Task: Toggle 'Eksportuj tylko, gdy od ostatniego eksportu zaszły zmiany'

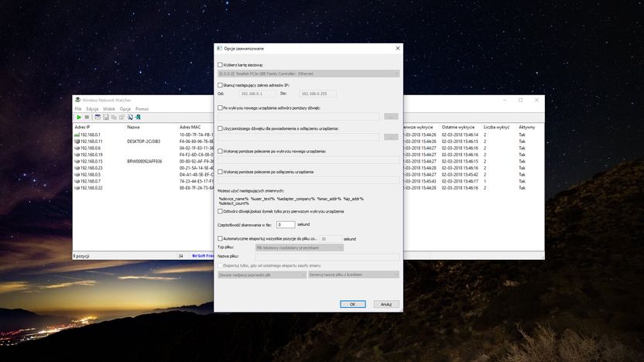Action: [x=220, y=265]
